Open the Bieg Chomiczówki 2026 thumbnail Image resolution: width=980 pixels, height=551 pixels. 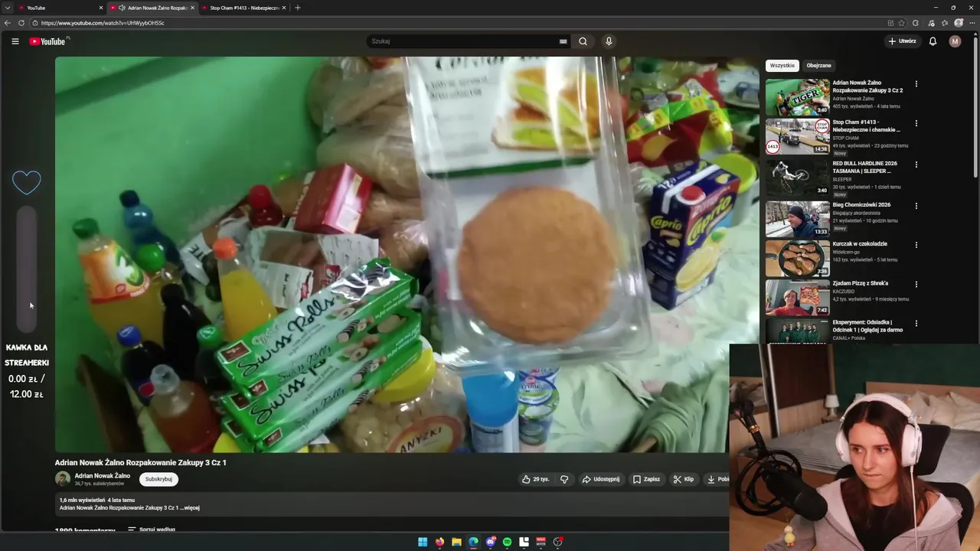797,219
